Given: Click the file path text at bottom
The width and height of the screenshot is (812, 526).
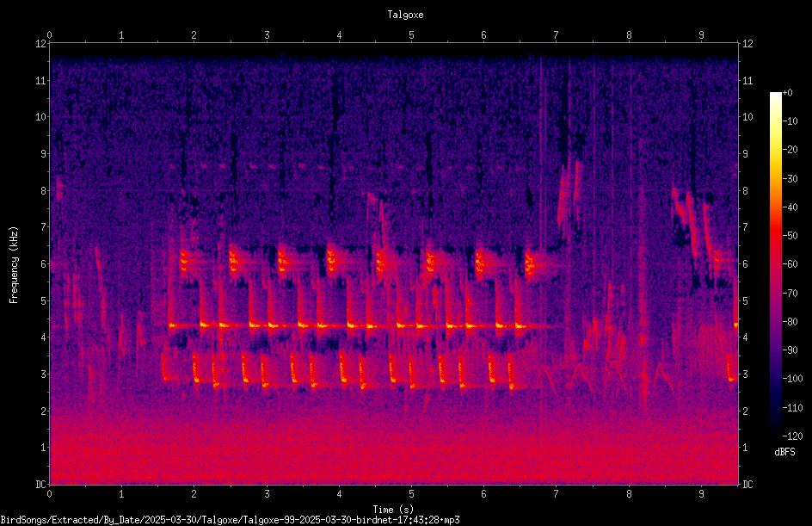Looking at the screenshot, I should (230, 520).
